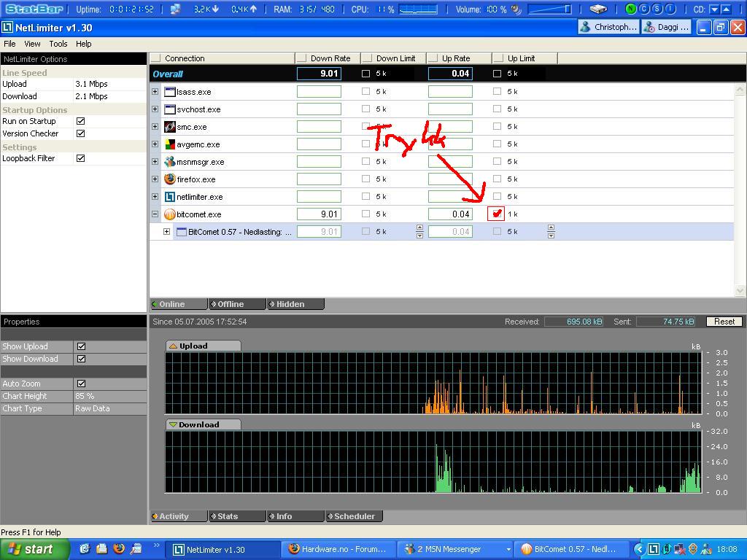
Task: Click the StatBar volume speaker icon
Action: (516, 9)
